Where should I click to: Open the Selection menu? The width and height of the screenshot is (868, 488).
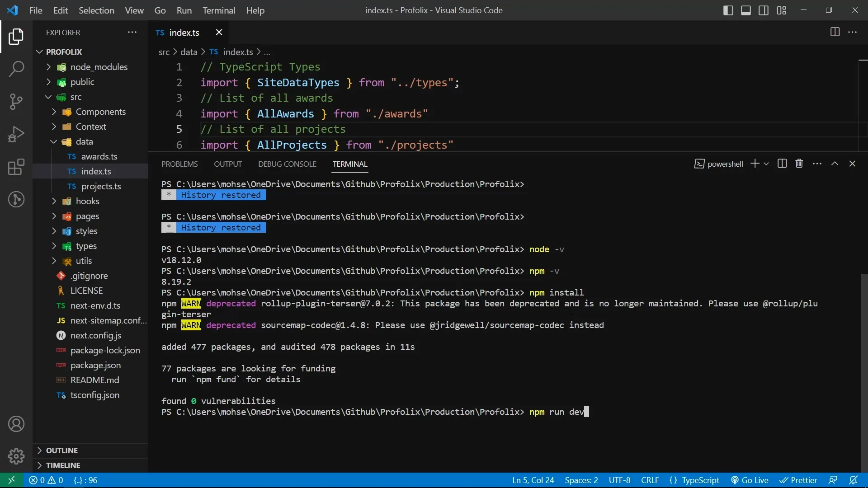click(x=96, y=10)
